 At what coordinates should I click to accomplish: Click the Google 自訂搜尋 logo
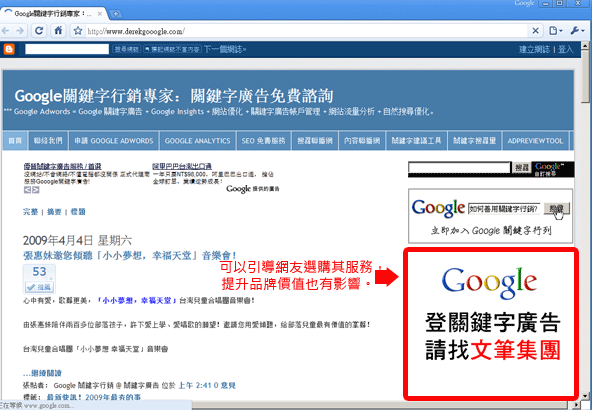tap(553, 169)
